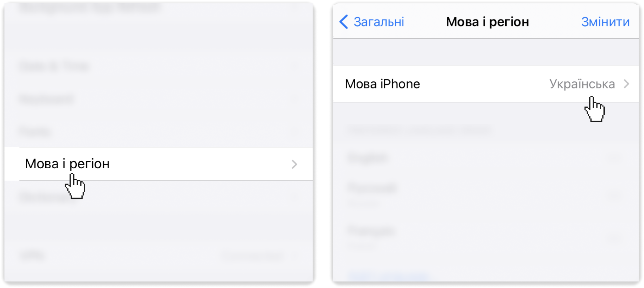This screenshot has width=644, height=288.
Task: Click the Мова і регіон page title
Action: pos(487,22)
